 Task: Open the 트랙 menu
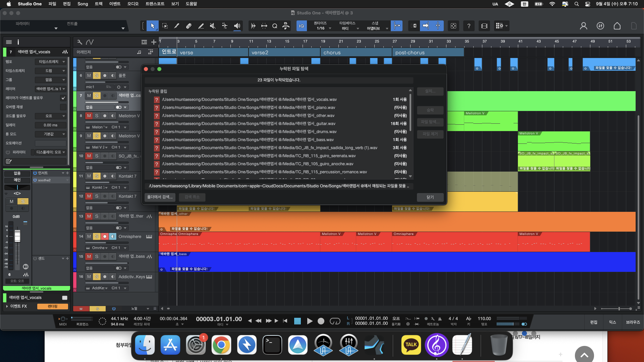pos(99,4)
